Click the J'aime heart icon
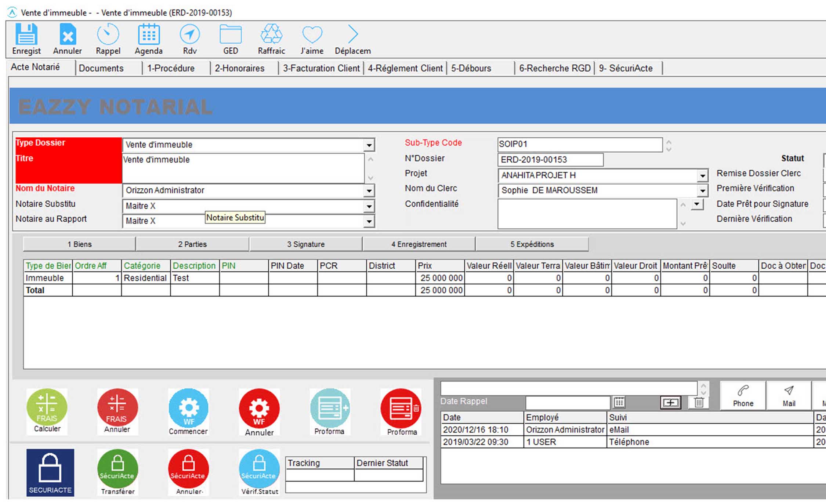The width and height of the screenshot is (826, 504). pyautogui.click(x=312, y=35)
